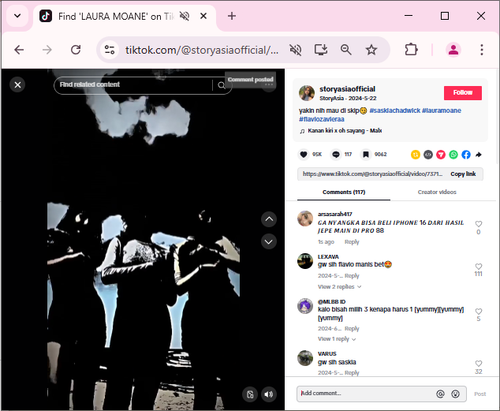Click the muted-tab speaker icon on the tab
The width and height of the screenshot is (500, 411).
184,16
